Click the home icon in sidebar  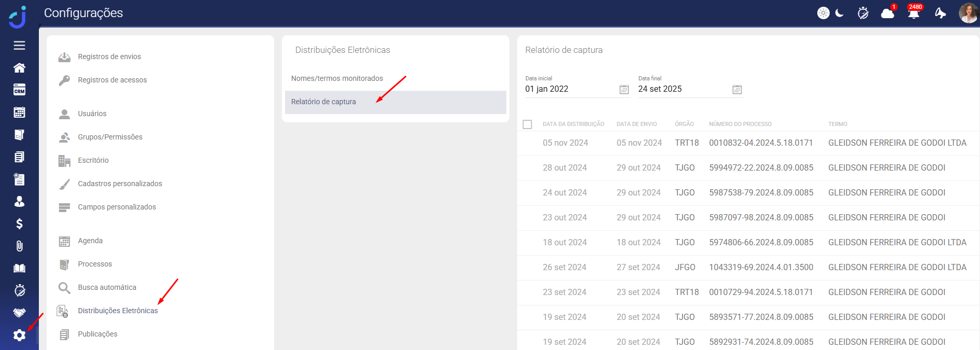[19, 68]
